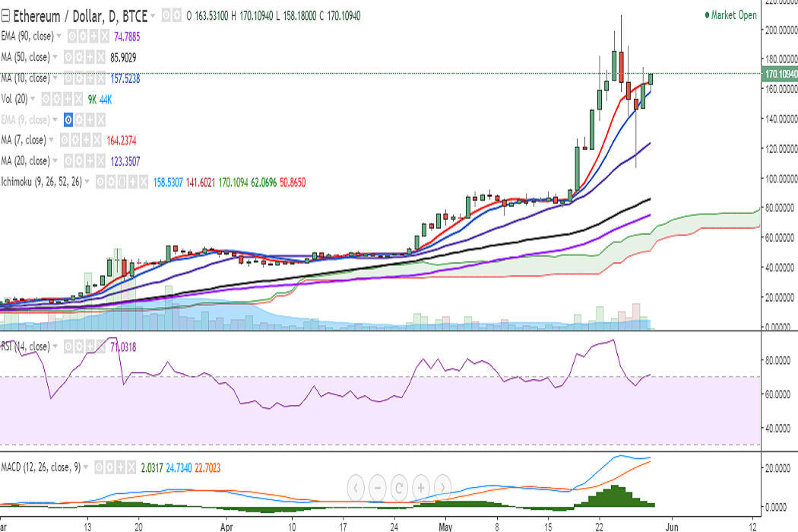Hide EMA (90, close) using its eye icon
This screenshot has height=532, width=798.
pyautogui.click(x=72, y=36)
